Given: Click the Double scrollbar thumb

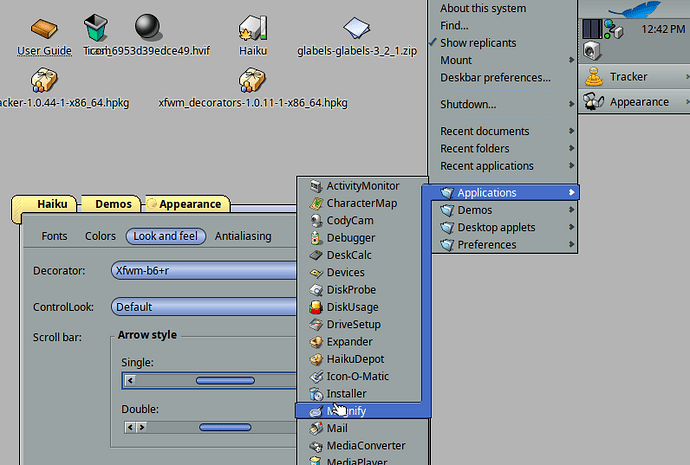Looking at the screenshot, I should tap(225, 427).
